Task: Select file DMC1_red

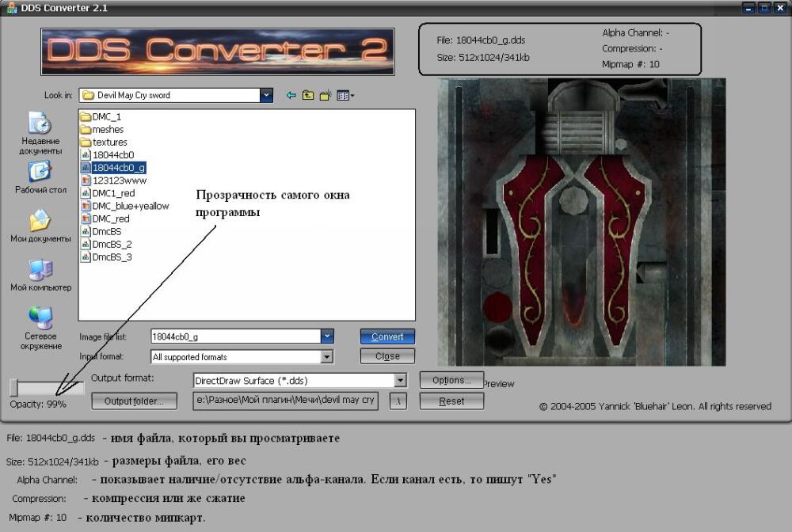Action: click(108, 193)
